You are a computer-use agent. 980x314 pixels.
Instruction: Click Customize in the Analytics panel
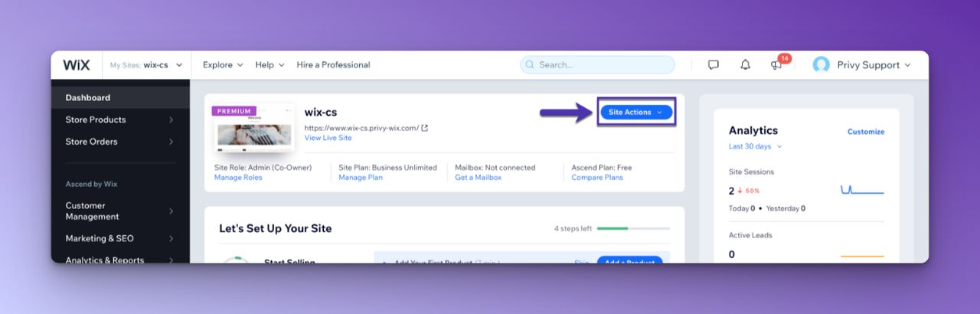click(866, 132)
